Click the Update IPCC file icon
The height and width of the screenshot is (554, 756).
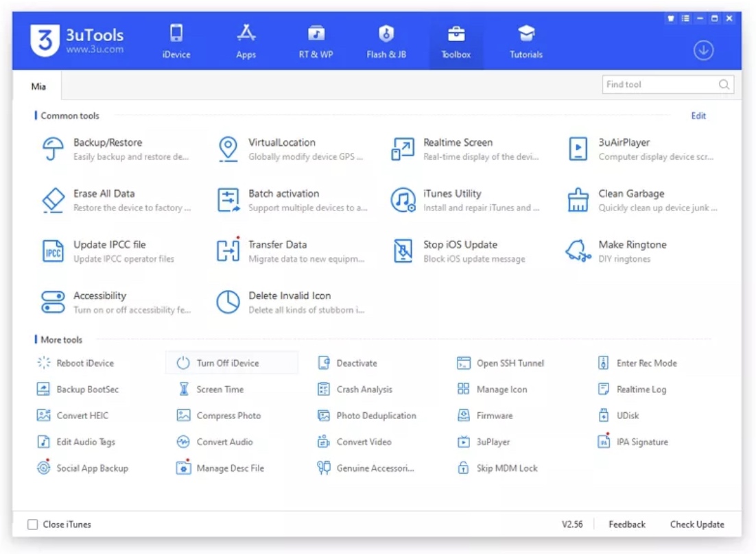coord(53,251)
